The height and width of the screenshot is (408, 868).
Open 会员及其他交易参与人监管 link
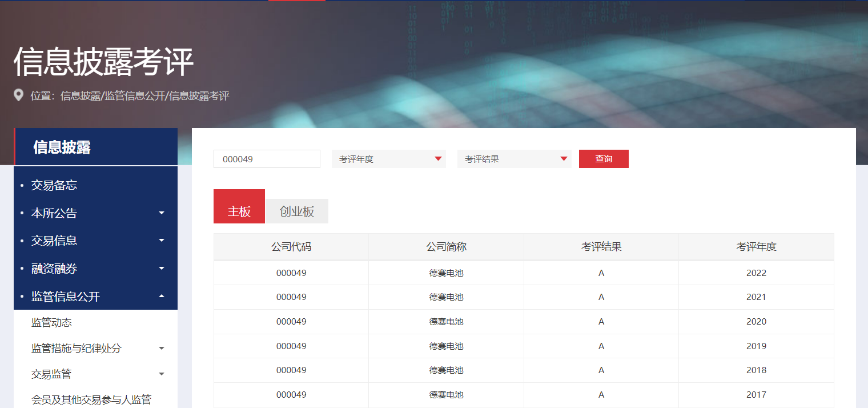(x=91, y=399)
